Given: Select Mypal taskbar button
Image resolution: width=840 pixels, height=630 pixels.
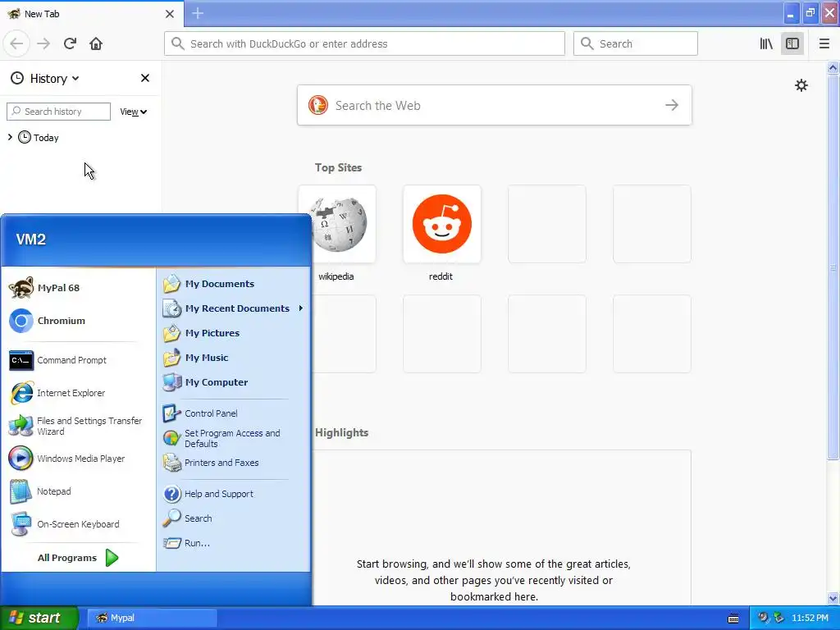Looking at the screenshot, I should coord(152,618).
